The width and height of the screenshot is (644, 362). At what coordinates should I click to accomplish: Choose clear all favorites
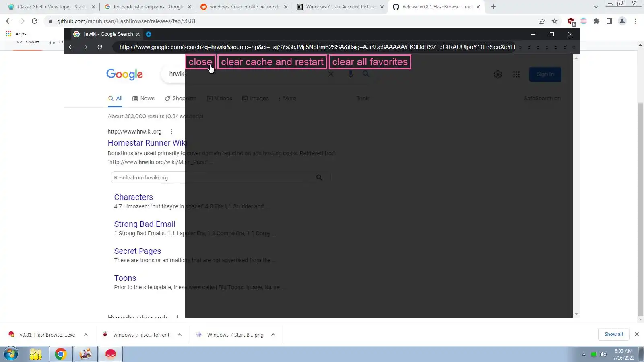pos(370,62)
